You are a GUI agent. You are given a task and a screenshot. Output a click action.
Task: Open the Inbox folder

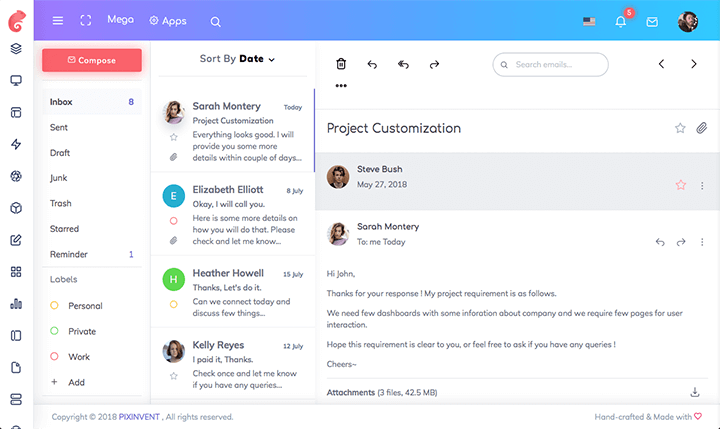click(x=61, y=102)
